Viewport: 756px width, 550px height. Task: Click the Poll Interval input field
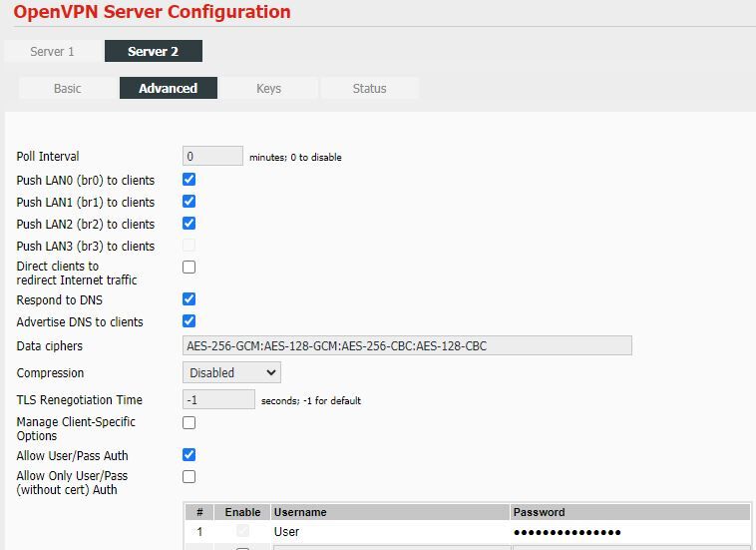pyautogui.click(x=212, y=156)
